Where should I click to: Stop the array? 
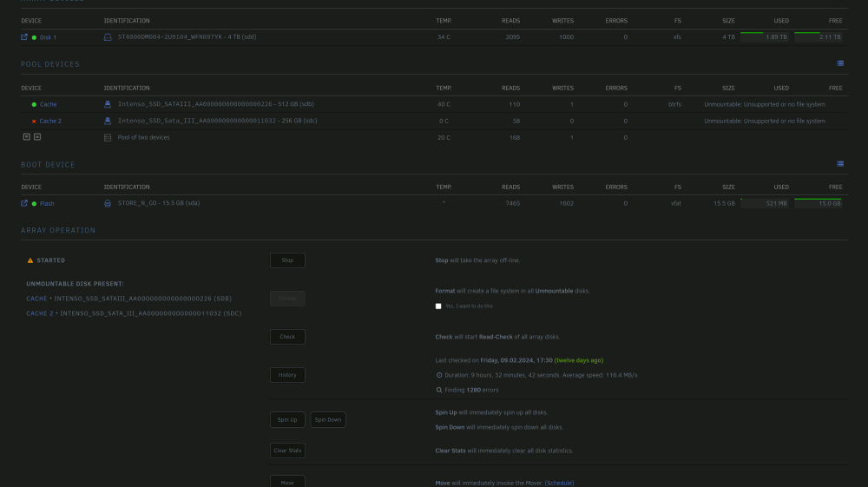point(287,260)
